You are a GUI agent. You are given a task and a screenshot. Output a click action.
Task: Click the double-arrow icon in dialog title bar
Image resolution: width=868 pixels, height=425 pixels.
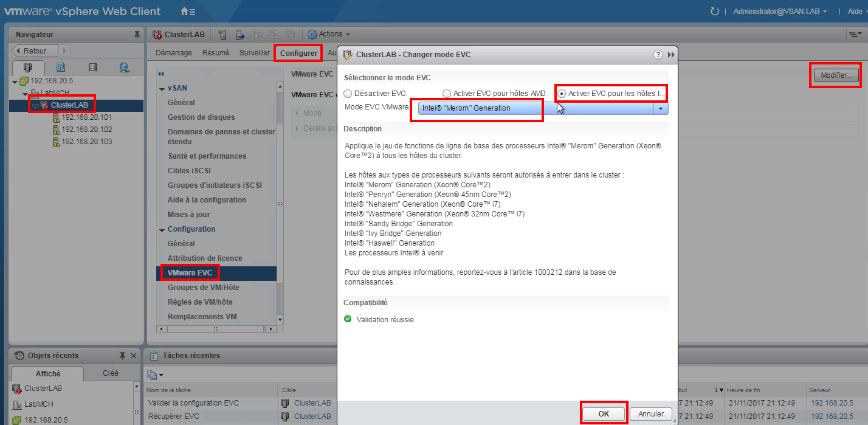click(671, 55)
